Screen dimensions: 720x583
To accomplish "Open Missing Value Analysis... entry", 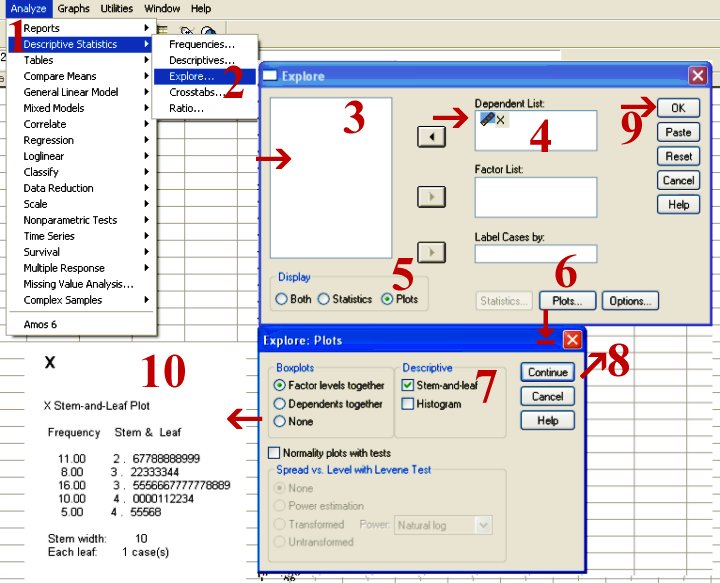I will (x=81, y=284).
